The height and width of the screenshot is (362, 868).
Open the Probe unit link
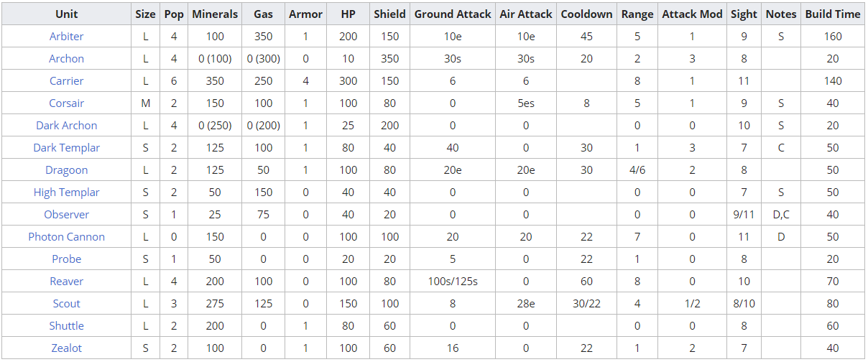coord(66,259)
